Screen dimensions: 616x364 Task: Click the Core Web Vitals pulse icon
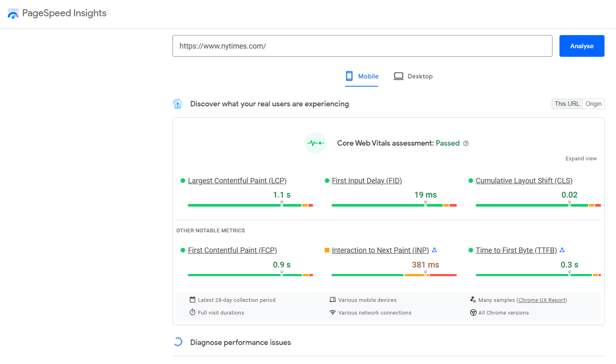(316, 143)
